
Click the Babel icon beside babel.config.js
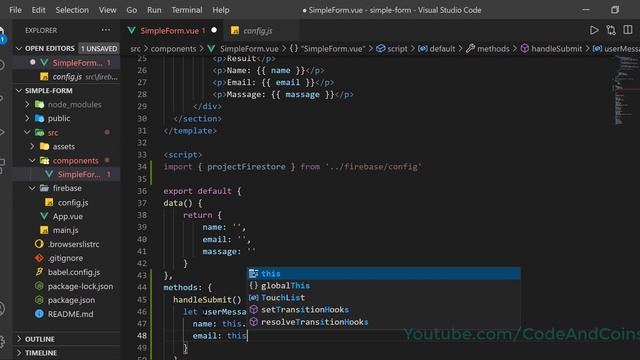(x=39, y=272)
